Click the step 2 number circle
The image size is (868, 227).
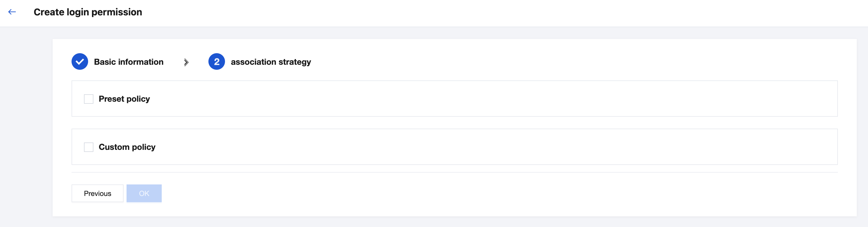216,62
